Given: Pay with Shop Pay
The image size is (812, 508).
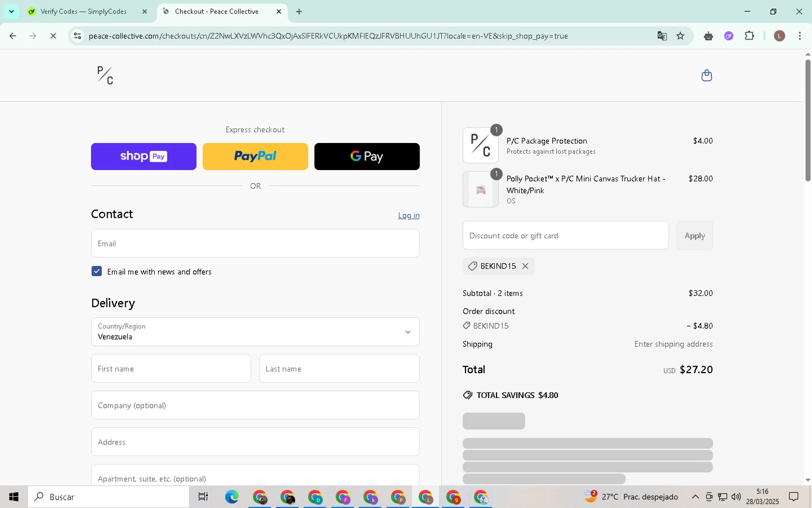Looking at the screenshot, I should (x=143, y=157).
